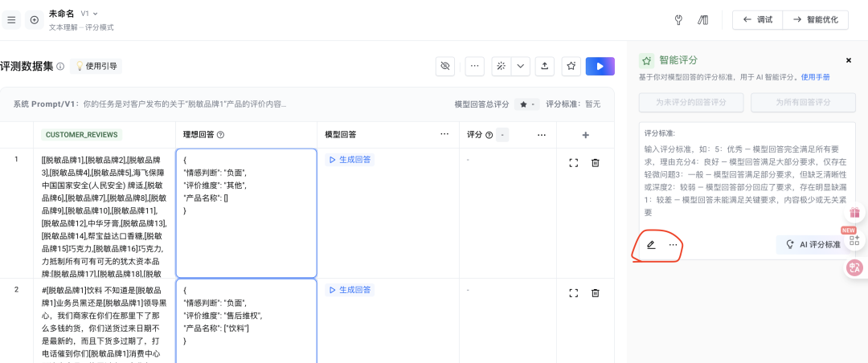Click 生成回答 in row 1
This screenshot has width=868, height=363.
[350, 160]
